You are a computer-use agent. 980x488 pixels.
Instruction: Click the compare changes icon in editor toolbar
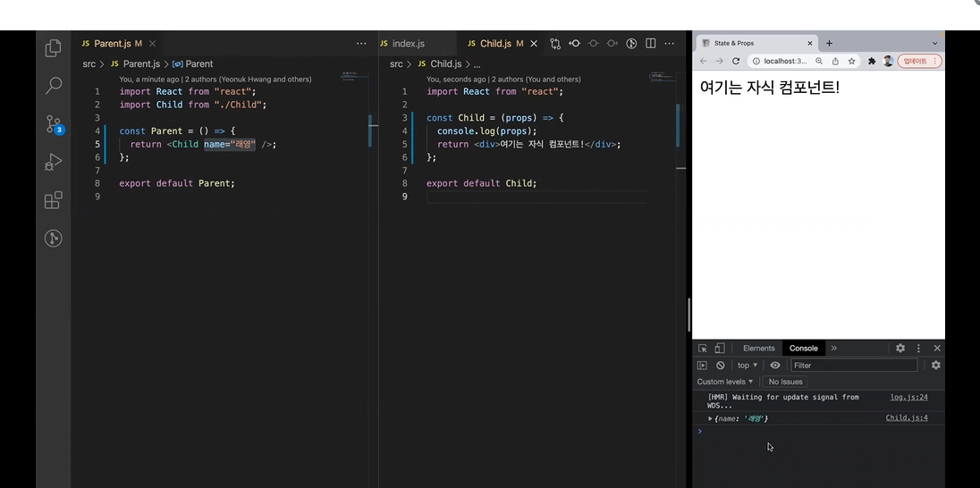tap(555, 43)
